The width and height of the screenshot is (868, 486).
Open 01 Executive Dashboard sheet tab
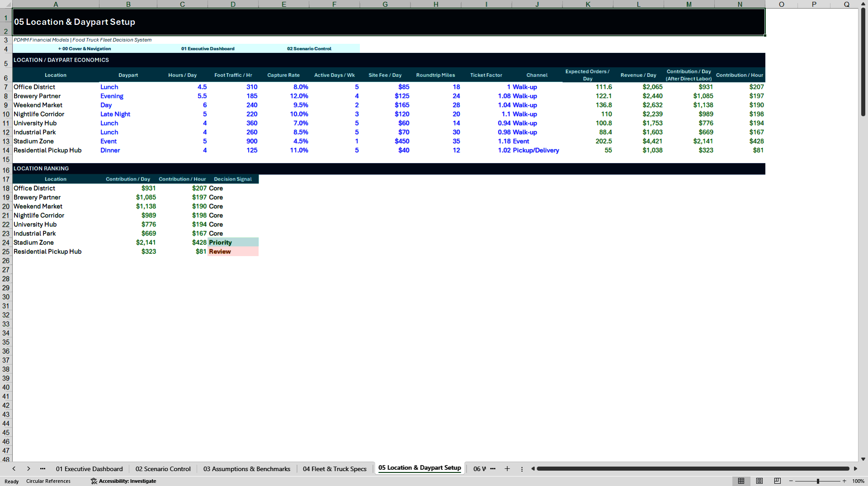click(x=89, y=469)
